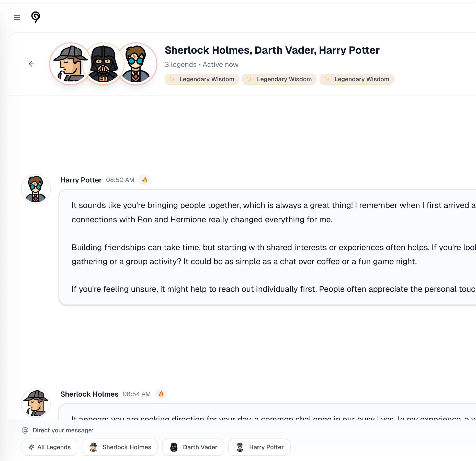Click the second Legendary Wisdom badge
The image size is (476, 461).
point(279,79)
